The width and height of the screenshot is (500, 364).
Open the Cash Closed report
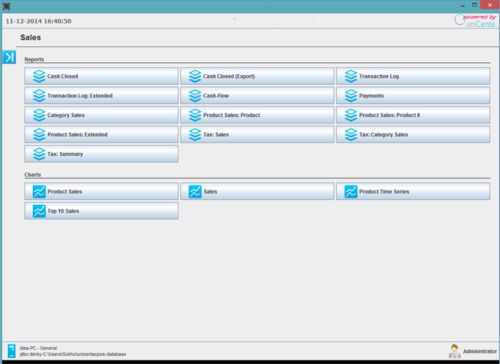click(101, 76)
